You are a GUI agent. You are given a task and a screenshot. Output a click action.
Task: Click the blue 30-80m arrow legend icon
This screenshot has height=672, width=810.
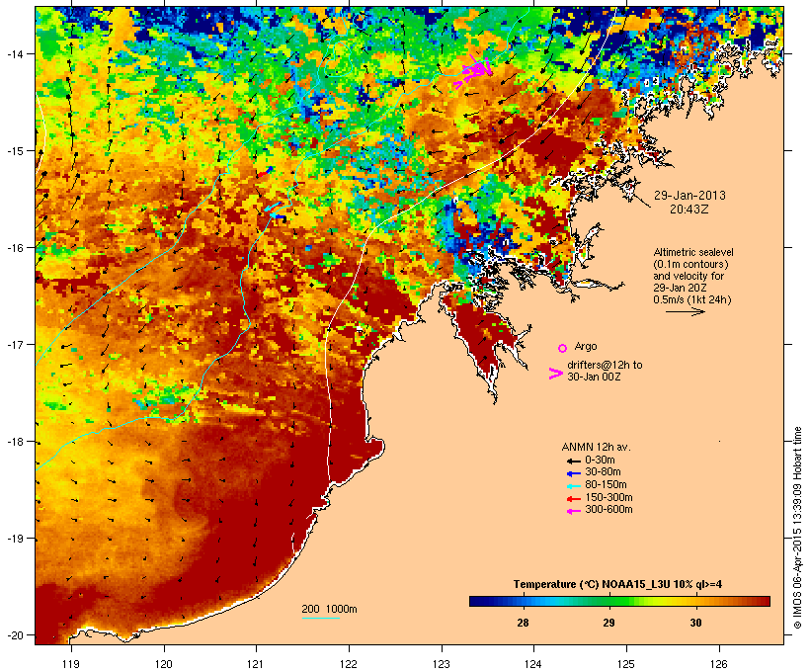tap(573, 473)
